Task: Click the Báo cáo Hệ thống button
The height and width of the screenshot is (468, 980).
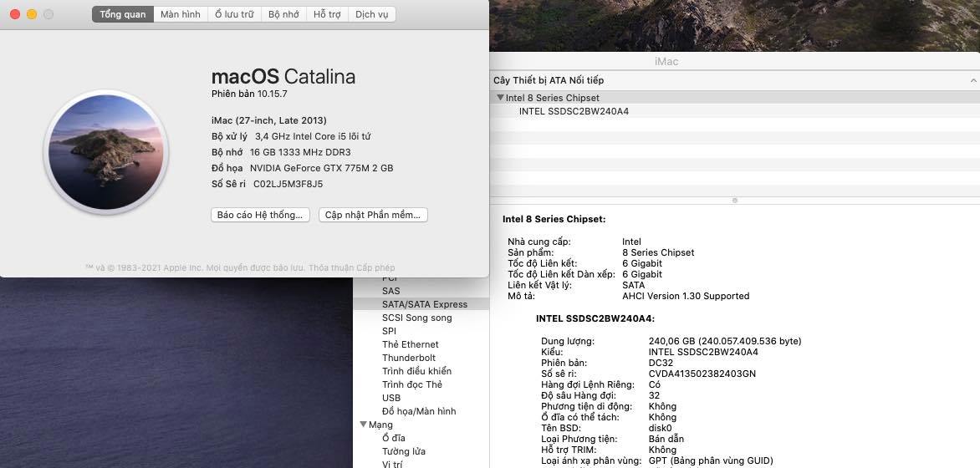Action: pyautogui.click(x=260, y=215)
